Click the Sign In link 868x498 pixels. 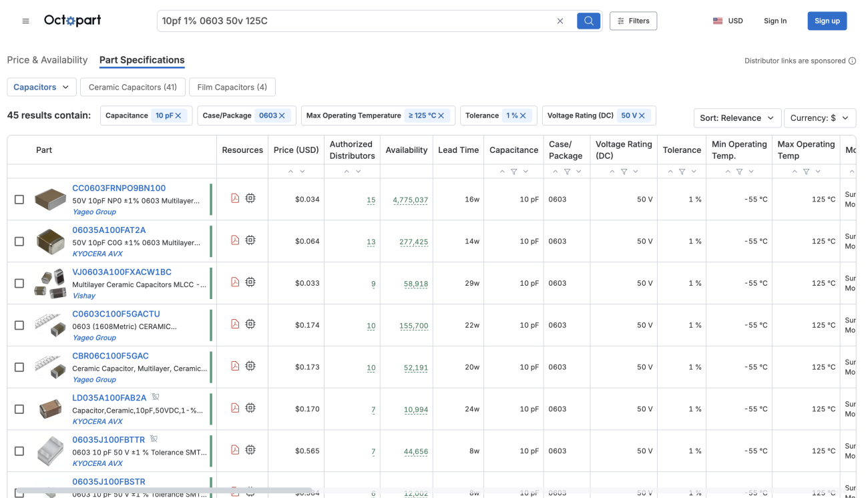click(x=775, y=21)
